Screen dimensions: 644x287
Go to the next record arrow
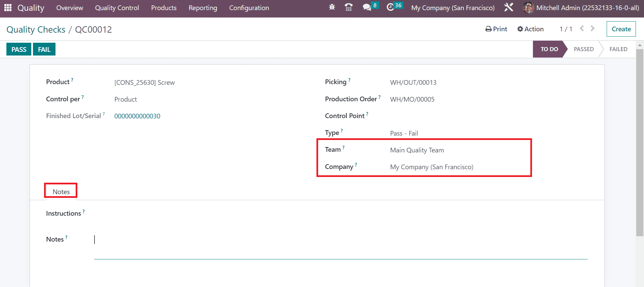(593, 29)
